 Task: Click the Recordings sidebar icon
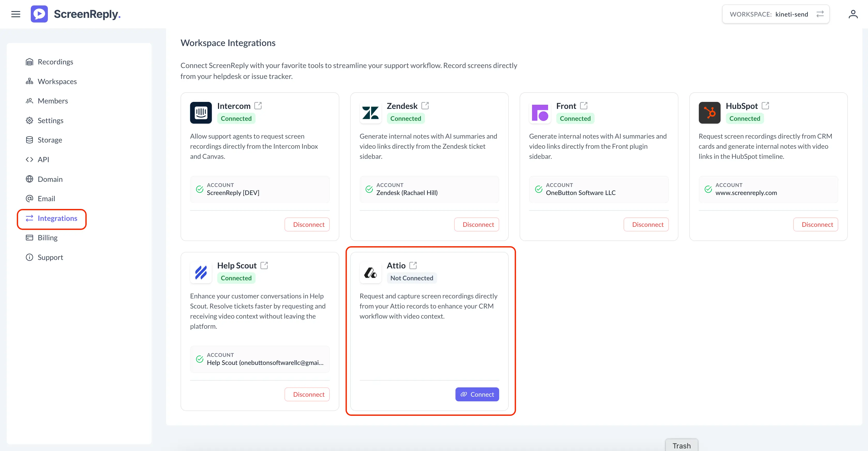click(x=30, y=62)
